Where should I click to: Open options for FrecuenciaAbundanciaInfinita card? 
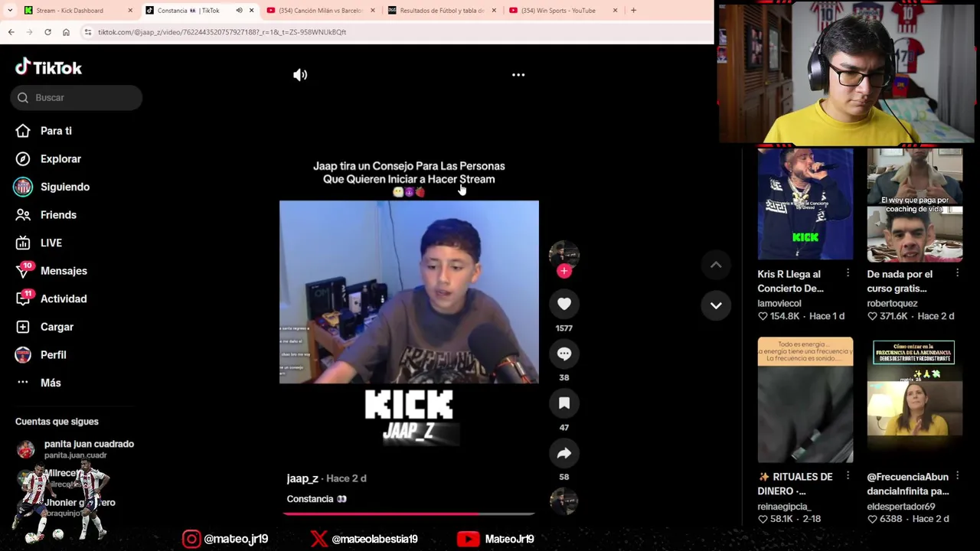click(957, 476)
